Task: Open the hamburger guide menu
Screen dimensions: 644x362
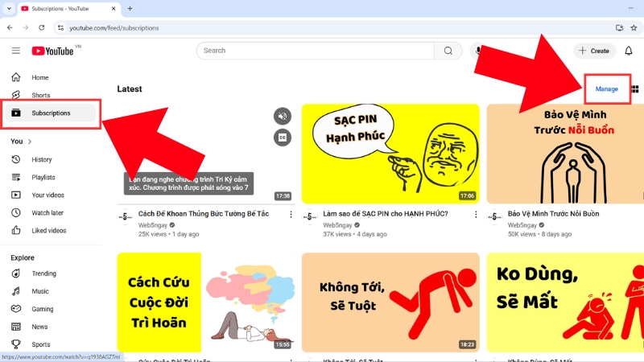Action: (x=16, y=51)
